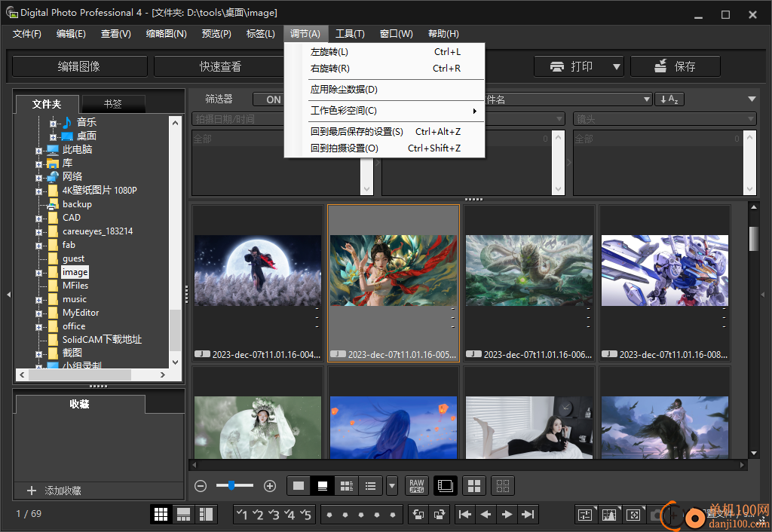Choose Revert to Shot Settings (回到拍摄设置)
Screen dimensions: 772x532
coord(385,148)
